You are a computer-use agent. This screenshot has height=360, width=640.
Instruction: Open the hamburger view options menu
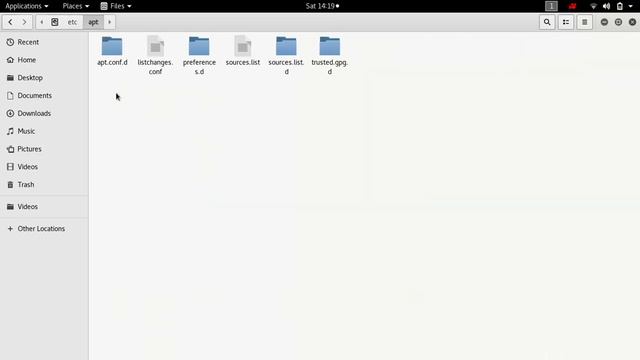[584, 22]
